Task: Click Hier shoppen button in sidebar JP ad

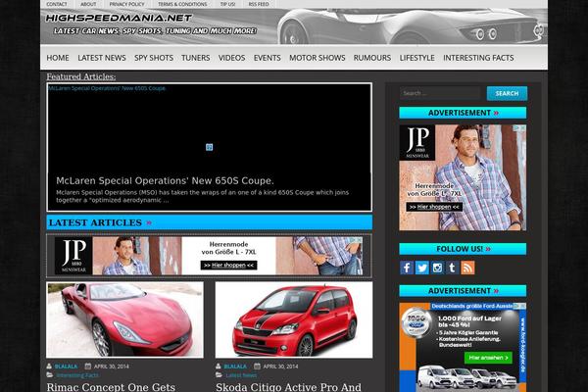Action: tap(434, 207)
